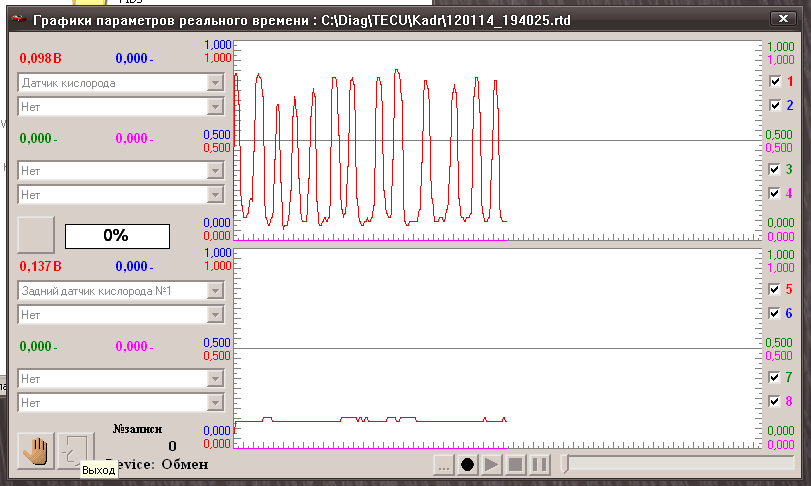Toggle channel 8 checkbox

coord(774,401)
